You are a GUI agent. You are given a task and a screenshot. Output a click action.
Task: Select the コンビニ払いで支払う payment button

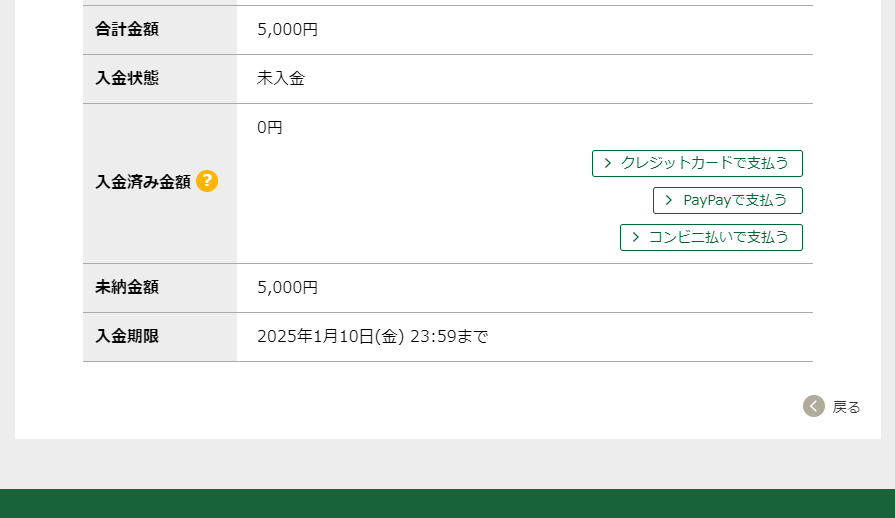[x=711, y=237]
